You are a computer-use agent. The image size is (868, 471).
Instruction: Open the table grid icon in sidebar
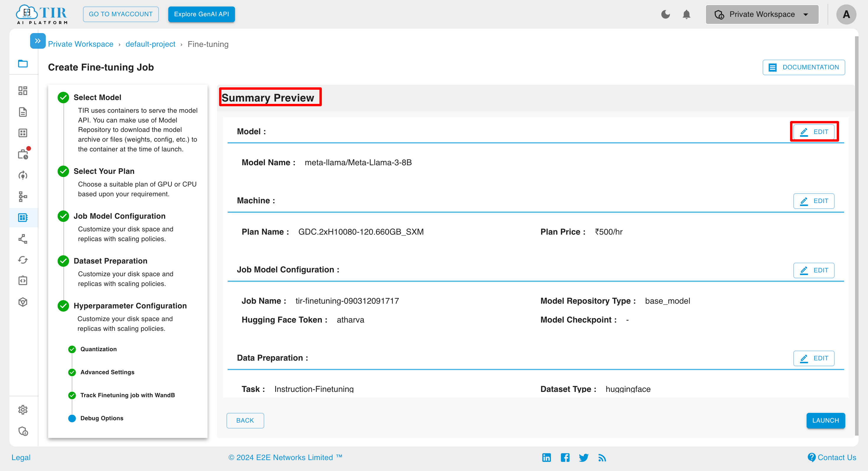23,133
